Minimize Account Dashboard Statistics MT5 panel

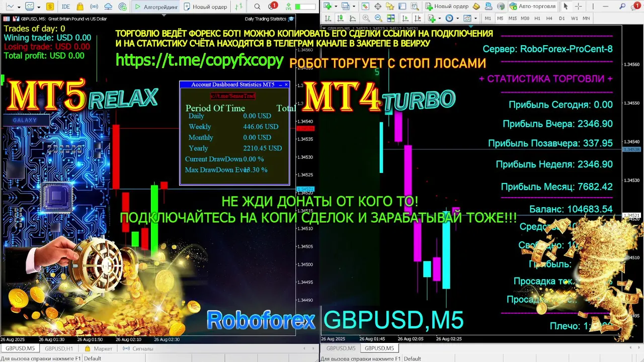[x=280, y=84]
